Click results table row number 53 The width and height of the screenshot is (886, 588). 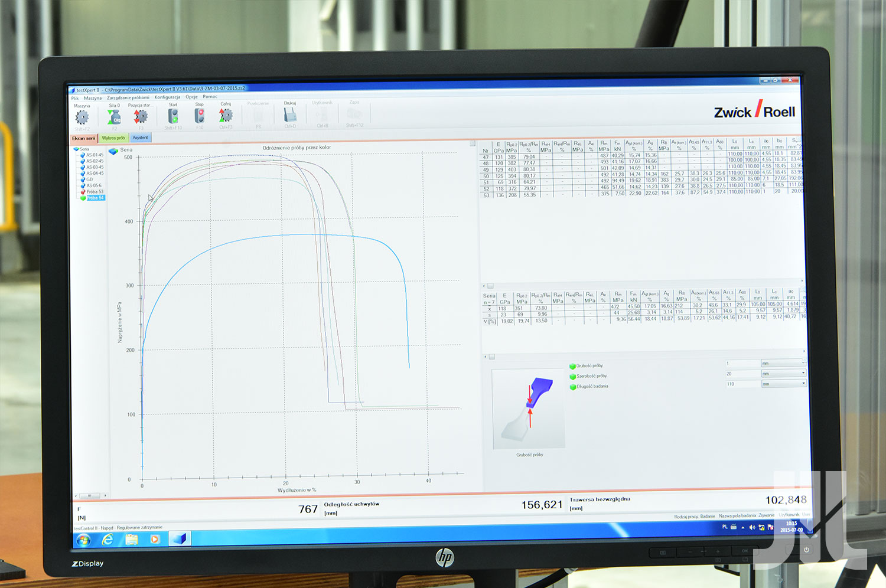tap(486, 195)
